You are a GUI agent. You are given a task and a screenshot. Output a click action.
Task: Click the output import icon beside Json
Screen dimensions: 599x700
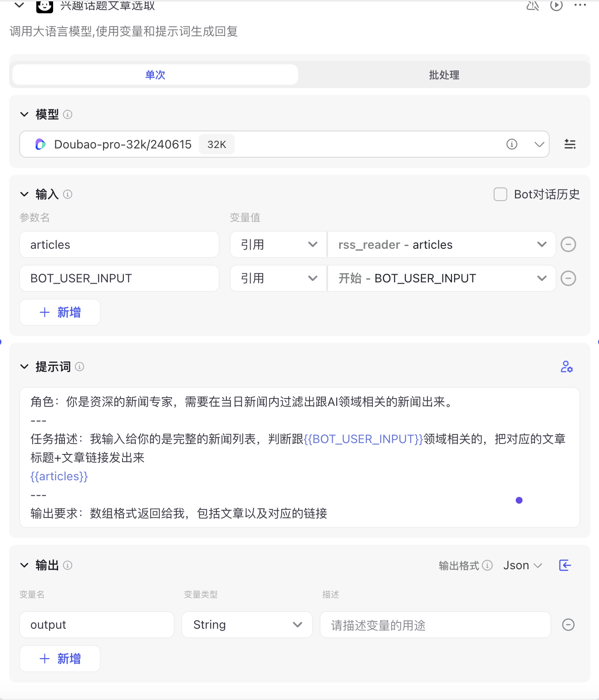(x=565, y=565)
